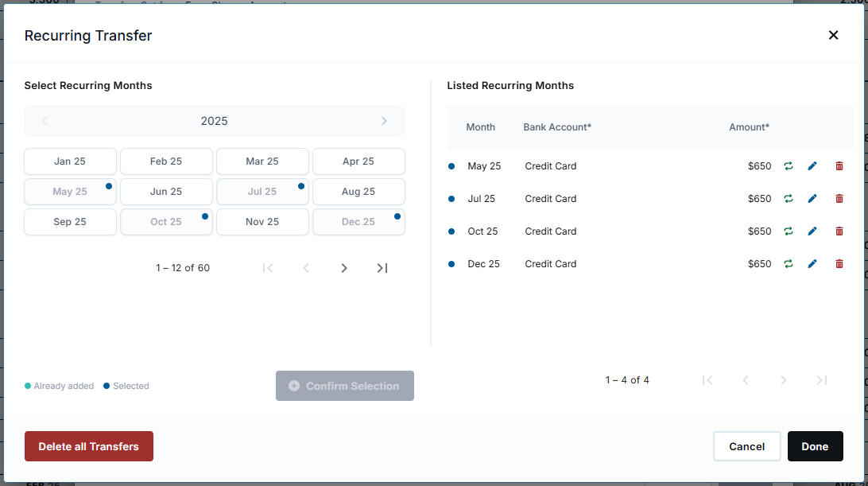Viewport: 868px width, 486px height.
Task: Edit the Dec 25 transfer with pencil icon
Action: (812, 264)
